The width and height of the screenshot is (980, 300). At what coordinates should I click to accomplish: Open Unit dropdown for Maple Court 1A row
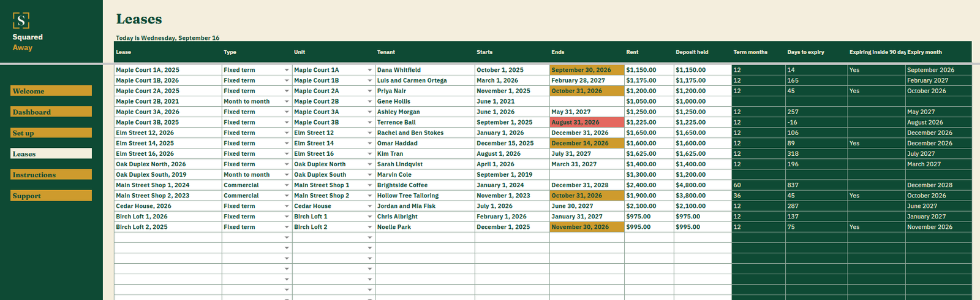tap(370, 70)
